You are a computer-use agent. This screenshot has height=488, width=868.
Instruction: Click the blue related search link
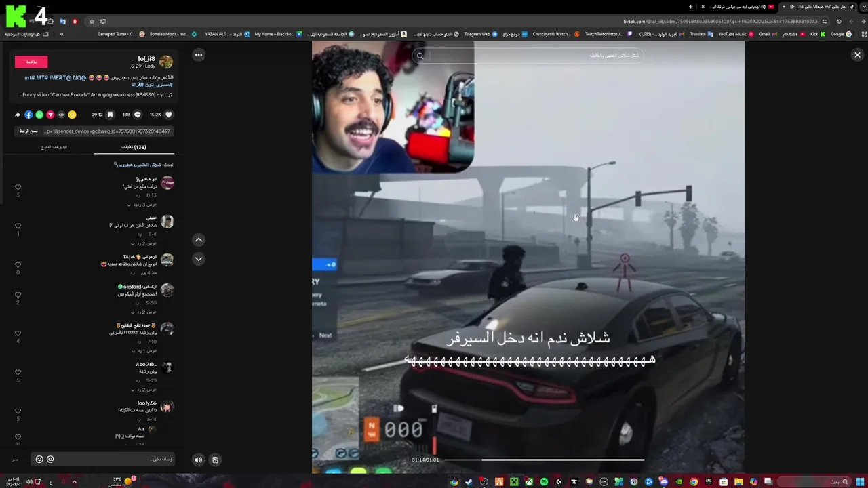click(x=139, y=165)
